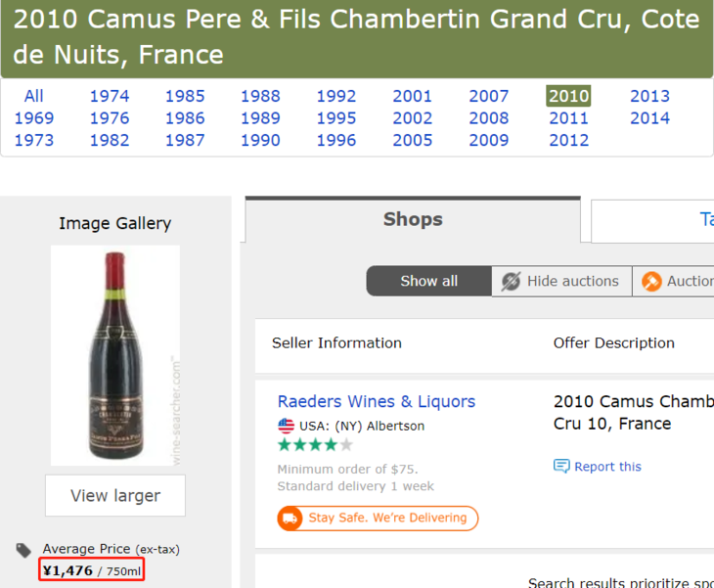Click the Report this speech bubble icon
This screenshot has height=588, width=714.
click(x=561, y=467)
